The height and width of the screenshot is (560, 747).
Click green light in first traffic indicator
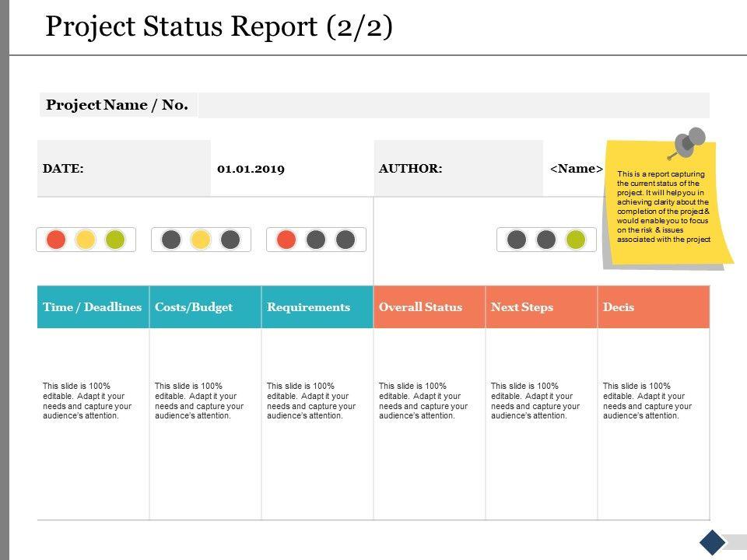tap(115, 240)
